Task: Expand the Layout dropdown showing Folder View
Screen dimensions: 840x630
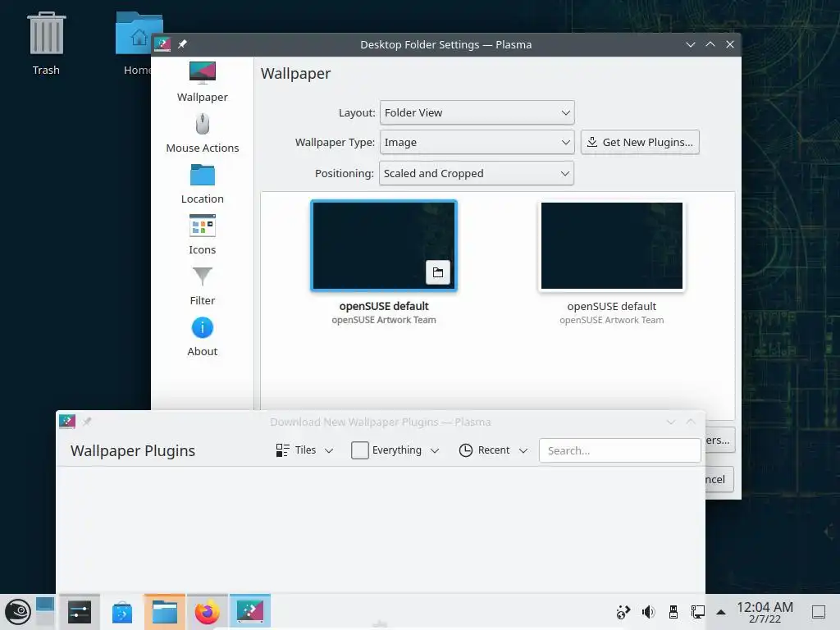Action: [477, 112]
